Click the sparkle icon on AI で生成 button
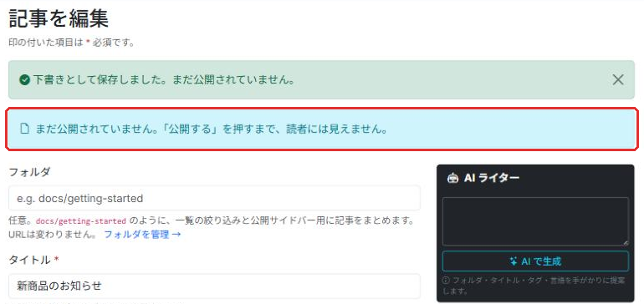644x304 pixels. (x=513, y=261)
